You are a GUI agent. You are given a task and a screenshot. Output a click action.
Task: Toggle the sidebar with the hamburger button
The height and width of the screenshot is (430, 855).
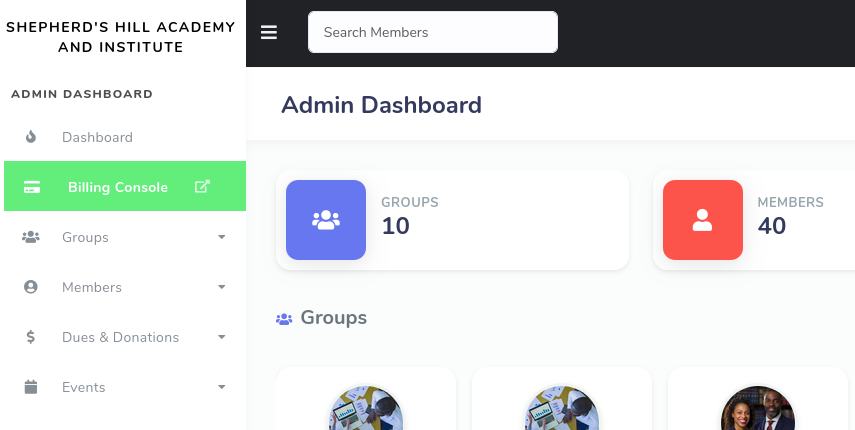tap(268, 32)
